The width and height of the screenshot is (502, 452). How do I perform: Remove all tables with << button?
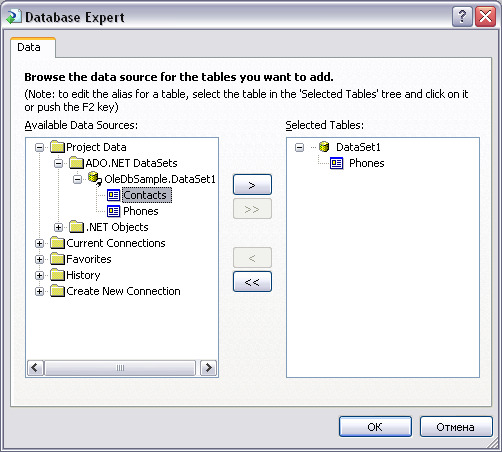252,282
